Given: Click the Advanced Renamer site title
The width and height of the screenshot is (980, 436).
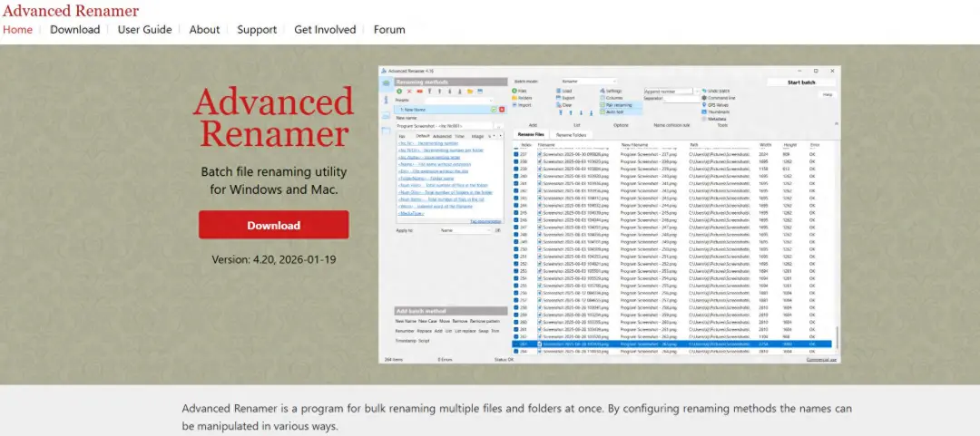Looking at the screenshot, I should (71, 11).
